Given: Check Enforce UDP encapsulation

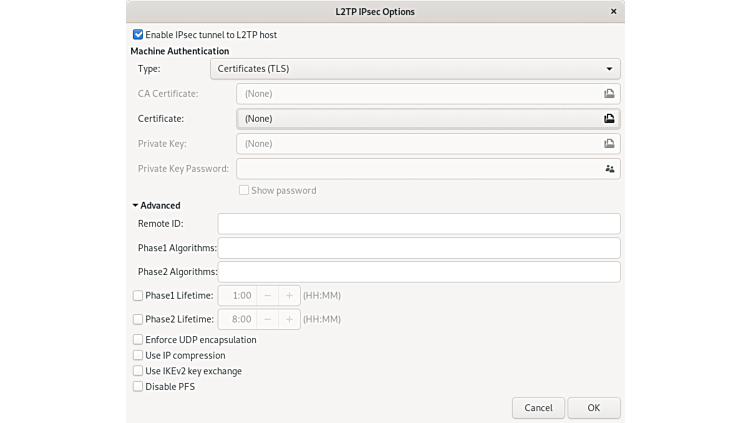Looking at the screenshot, I should pos(138,340).
